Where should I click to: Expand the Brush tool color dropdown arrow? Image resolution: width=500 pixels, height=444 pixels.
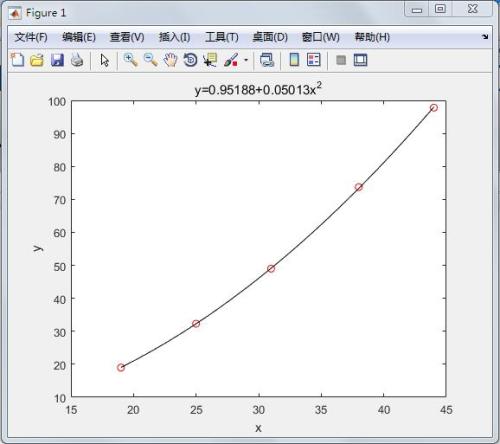tap(246, 60)
